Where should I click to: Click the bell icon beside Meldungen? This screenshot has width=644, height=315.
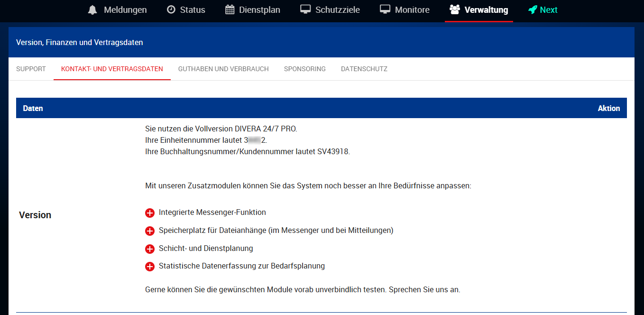(x=92, y=10)
